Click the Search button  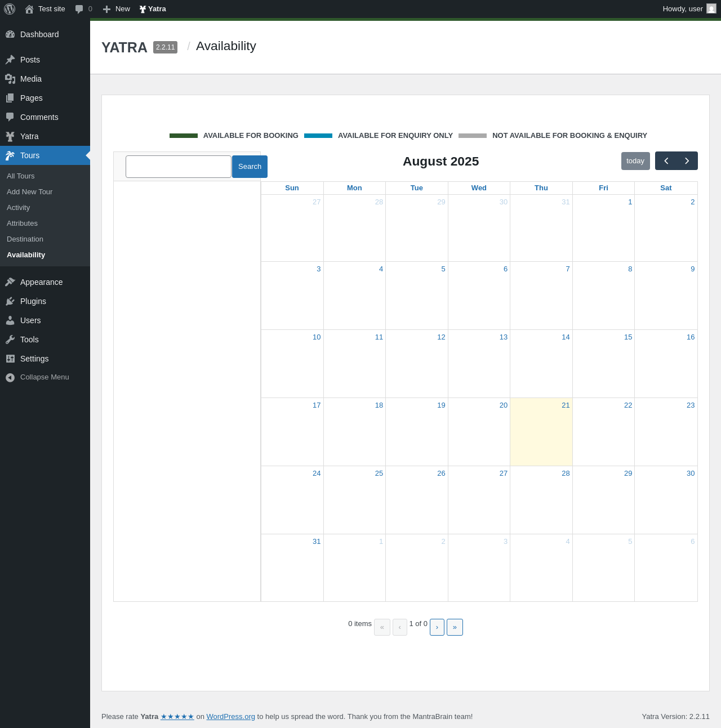pyautogui.click(x=250, y=167)
